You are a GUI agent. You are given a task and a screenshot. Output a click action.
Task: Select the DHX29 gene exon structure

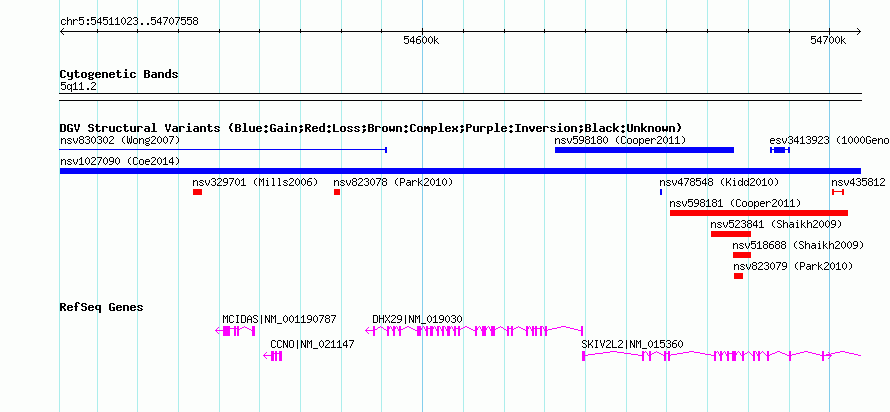[475, 331]
